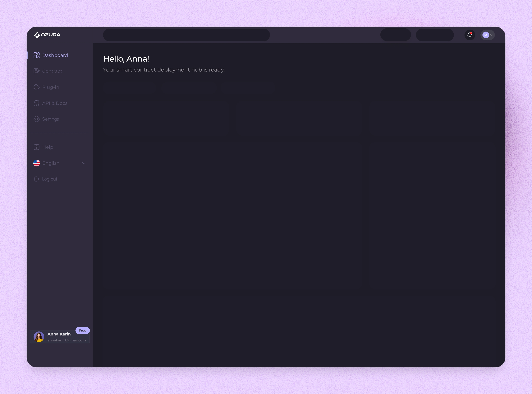Click the annakarin@gmail.com account card
Screen dimensions: 532x394
[66, 340]
